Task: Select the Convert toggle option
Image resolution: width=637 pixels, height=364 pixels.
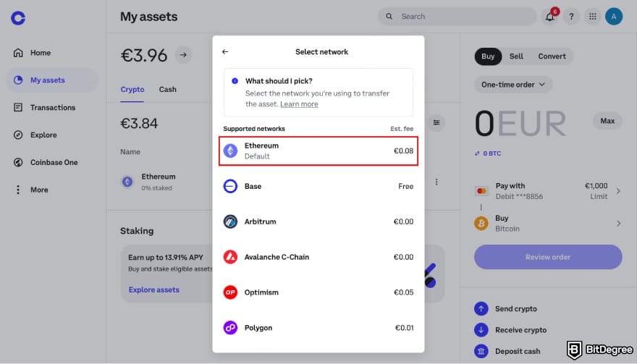Action: click(x=552, y=56)
